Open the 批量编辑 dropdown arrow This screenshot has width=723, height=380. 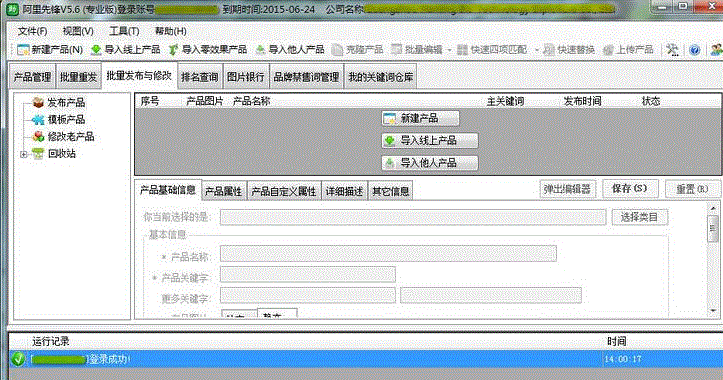[449, 50]
